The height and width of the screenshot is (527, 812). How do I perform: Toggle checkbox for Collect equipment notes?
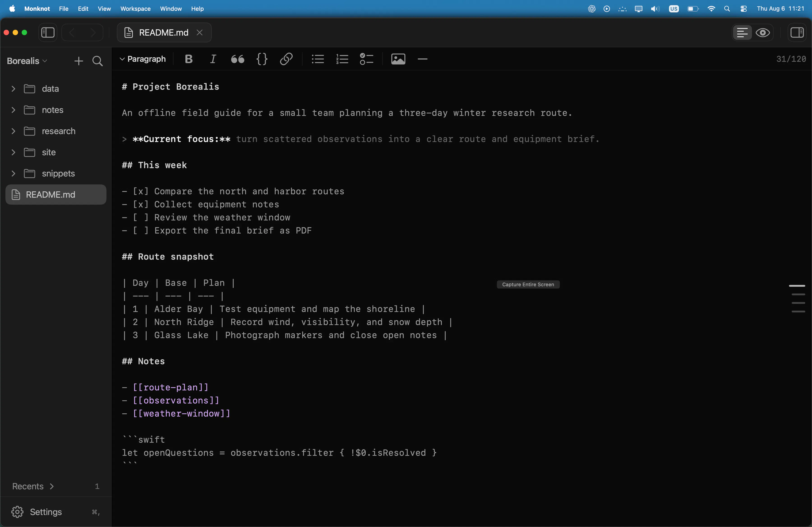[x=141, y=204]
